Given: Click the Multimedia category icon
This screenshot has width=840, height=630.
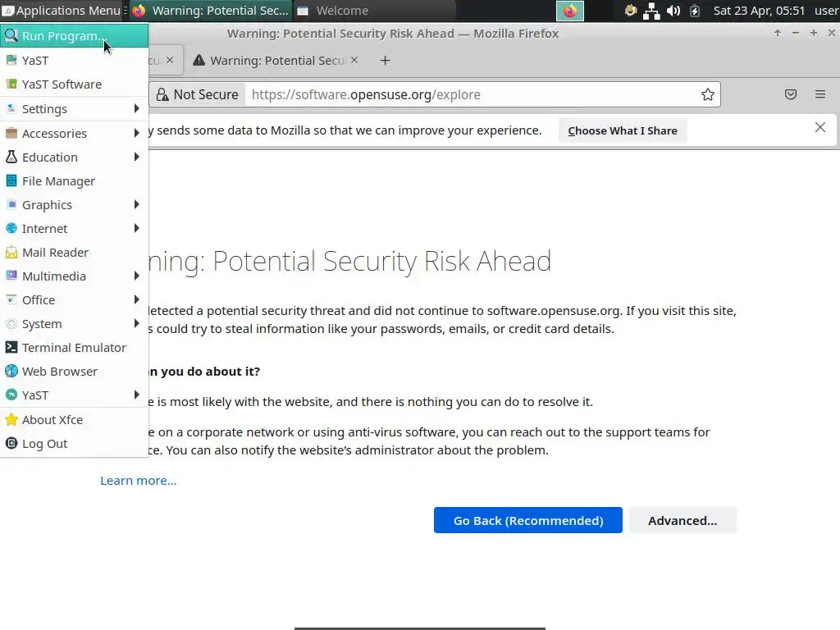Looking at the screenshot, I should pyautogui.click(x=11, y=276).
